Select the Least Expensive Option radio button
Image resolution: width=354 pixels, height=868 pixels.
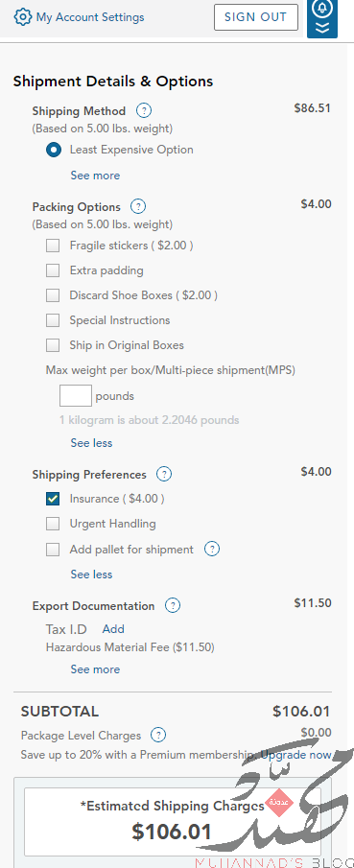tap(54, 150)
